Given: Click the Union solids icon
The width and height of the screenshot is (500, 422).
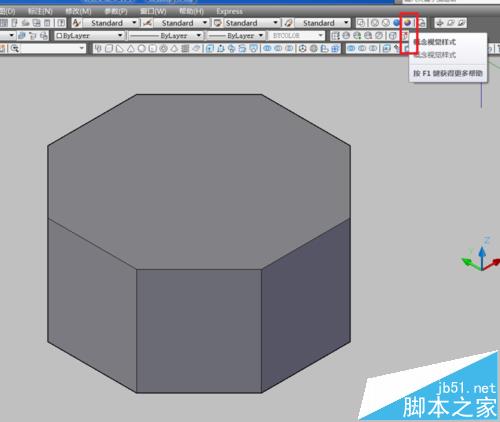Looking at the screenshot, I should coord(267,49).
